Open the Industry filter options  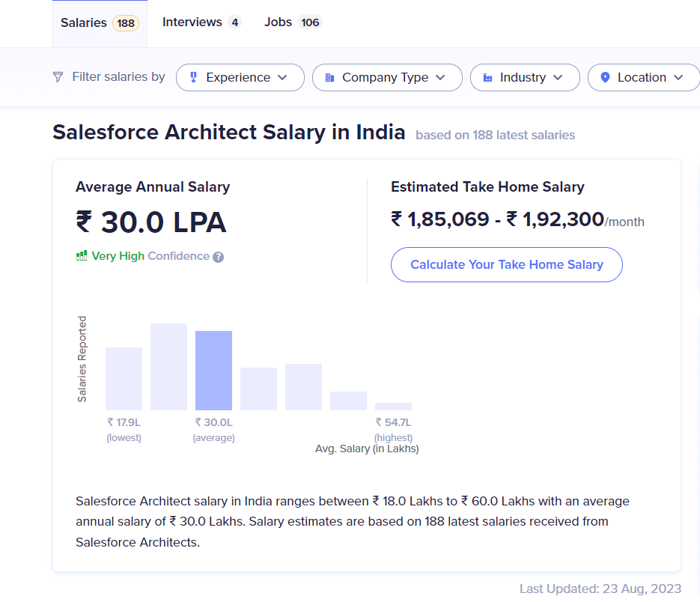click(525, 76)
